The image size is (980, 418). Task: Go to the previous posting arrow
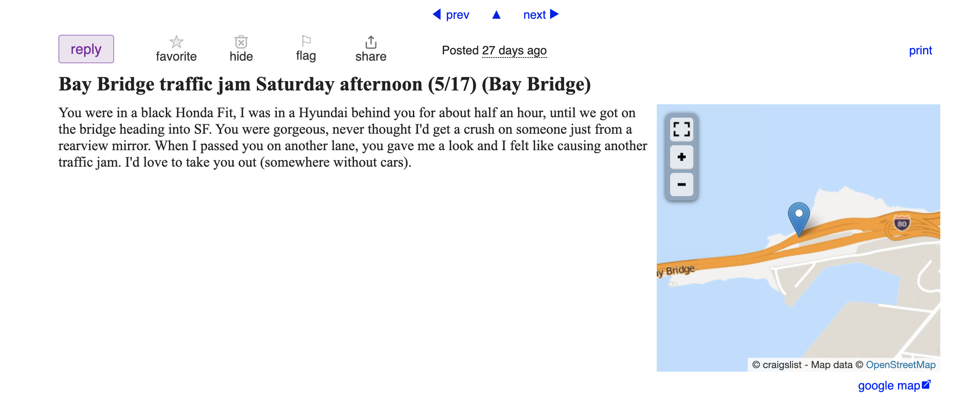coord(437,14)
